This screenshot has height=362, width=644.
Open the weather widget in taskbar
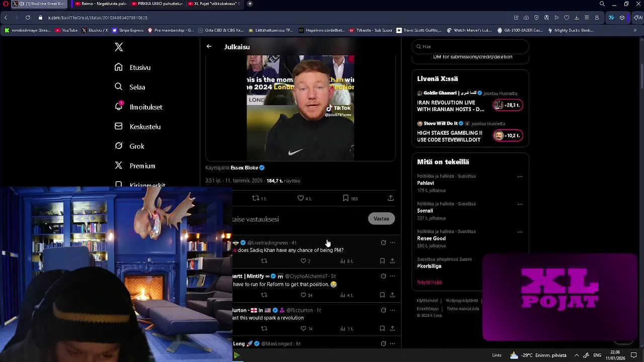pos(538,355)
